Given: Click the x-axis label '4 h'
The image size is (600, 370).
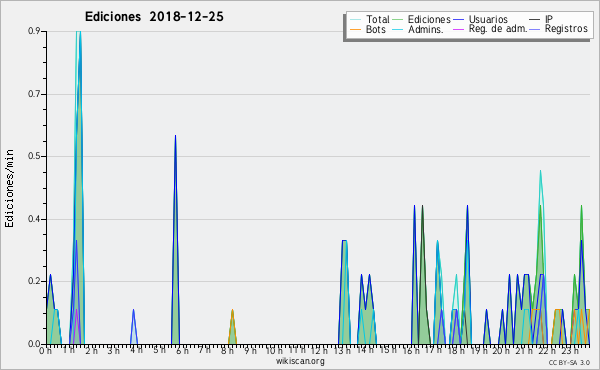Looking at the screenshot, I should 136,350.
